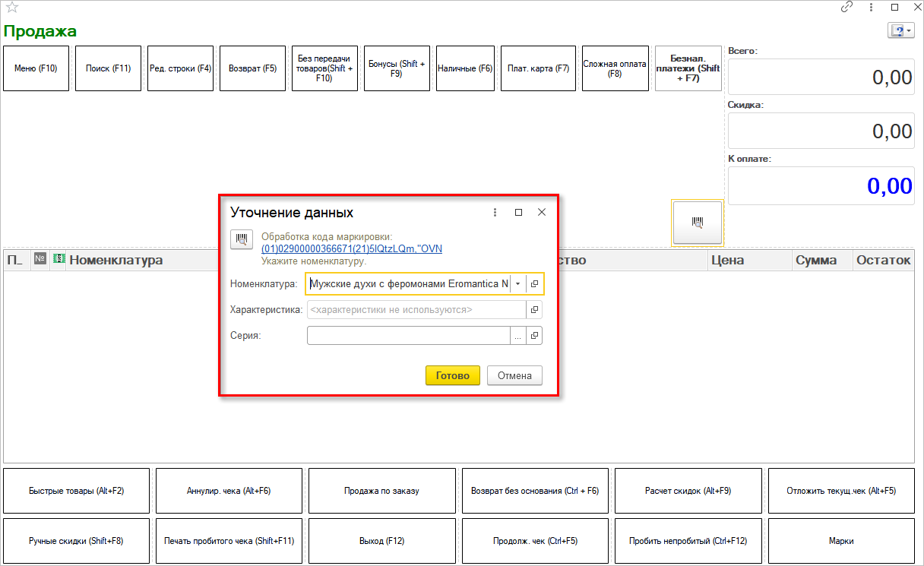The height and width of the screenshot is (566, 924).
Task: Click barcode icon in Уточнение данных dialog
Action: tap(242, 240)
